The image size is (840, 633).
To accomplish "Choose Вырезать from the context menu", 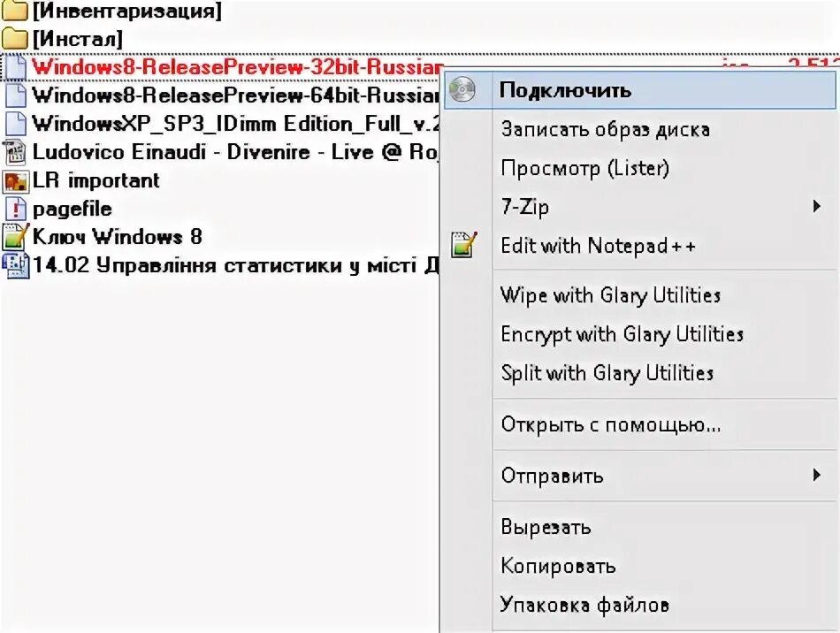I will (640, 527).
